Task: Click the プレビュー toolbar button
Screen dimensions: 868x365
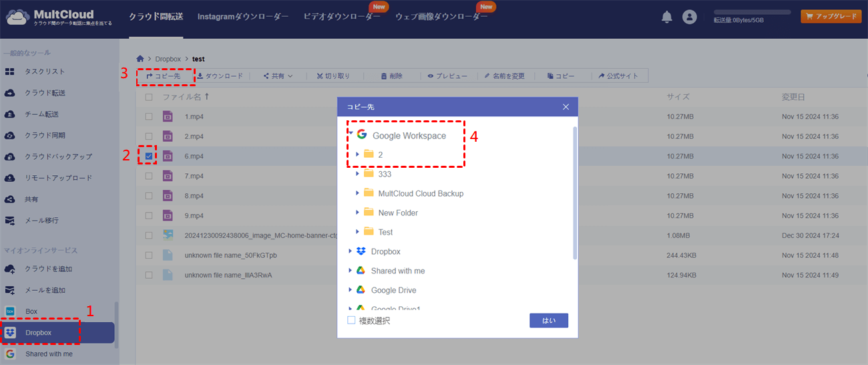Action: point(447,76)
